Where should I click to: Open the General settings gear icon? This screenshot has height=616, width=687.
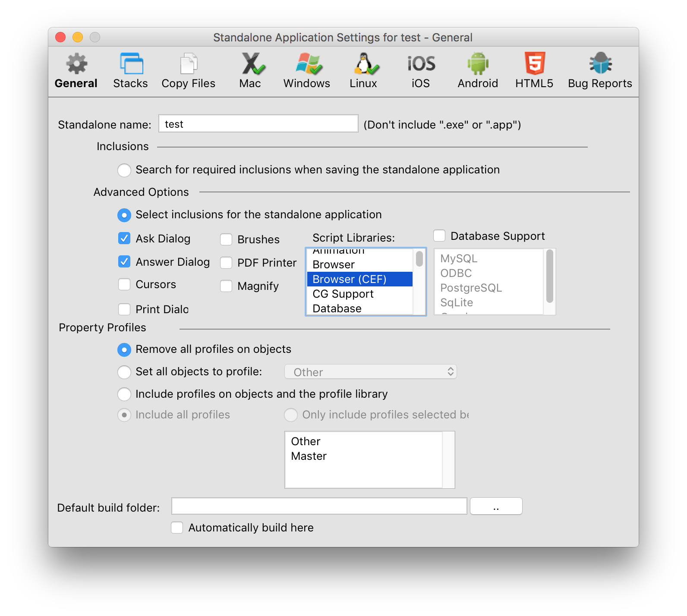pos(76,64)
